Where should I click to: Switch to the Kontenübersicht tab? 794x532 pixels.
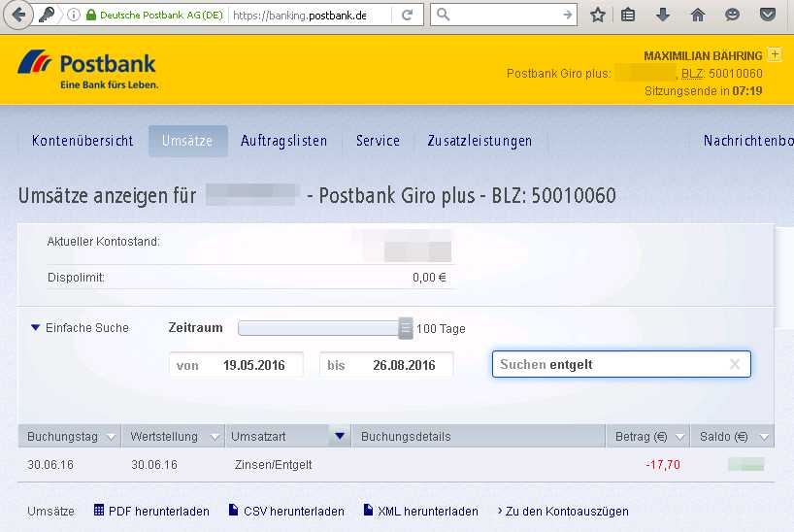click(x=83, y=141)
